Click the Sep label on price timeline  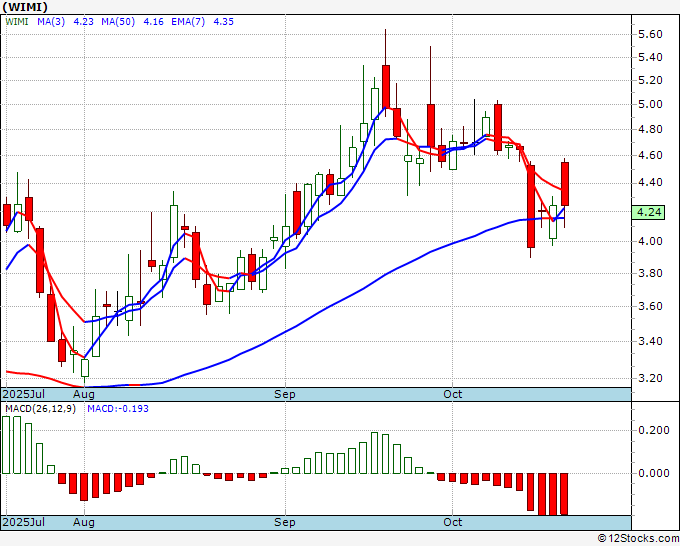pyautogui.click(x=284, y=394)
